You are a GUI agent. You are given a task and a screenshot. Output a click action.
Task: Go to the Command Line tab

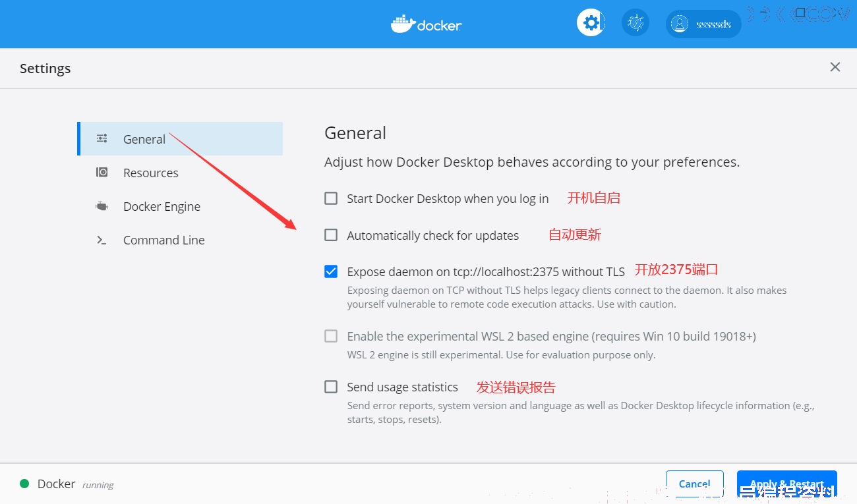coord(180,240)
